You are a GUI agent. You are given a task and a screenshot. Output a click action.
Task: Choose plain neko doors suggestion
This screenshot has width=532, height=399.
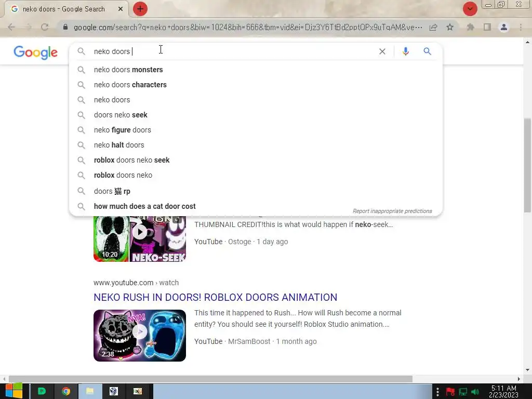click(256, 100)
